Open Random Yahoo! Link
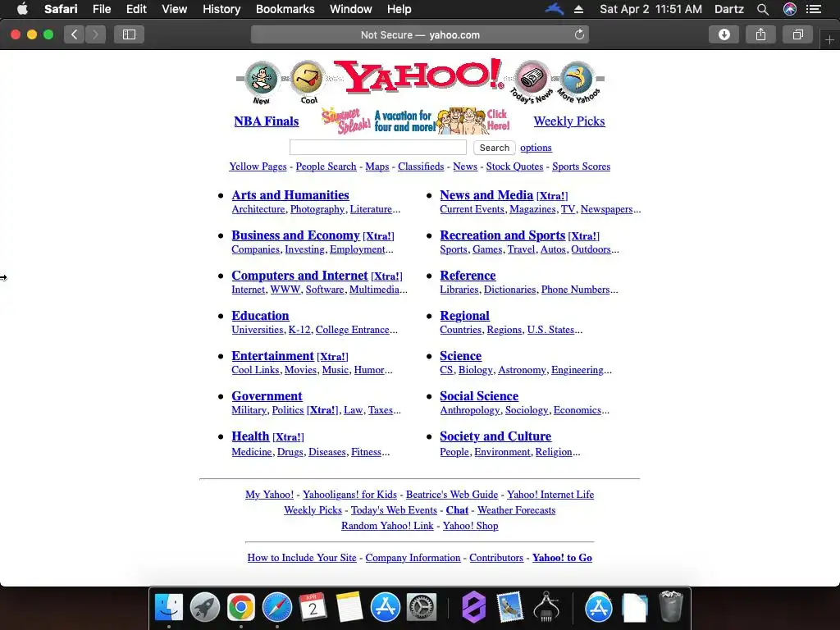This screenshot has height=630, width=840. pos(387,526)
